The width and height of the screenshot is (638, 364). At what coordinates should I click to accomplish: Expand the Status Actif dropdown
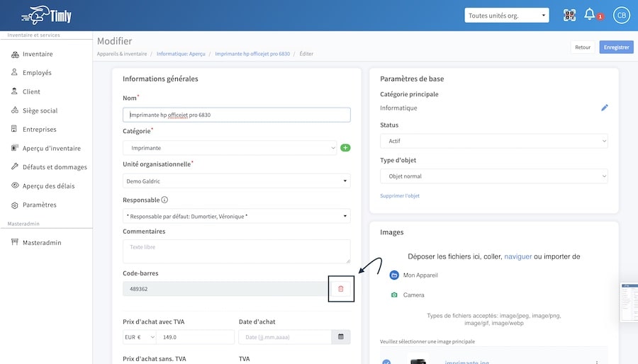494,141
